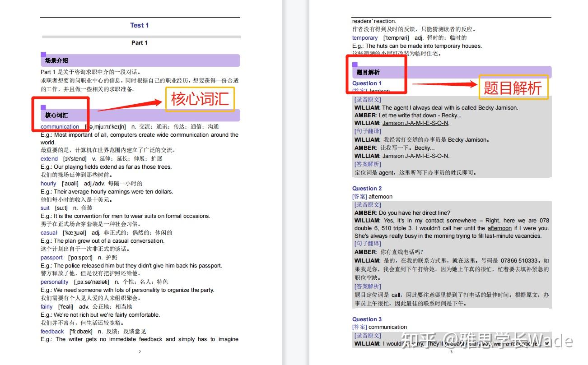Click the line "AMBER: Let me write that down - Becky..."
This screenshot has height=365, width=588.
coord(408,116)
